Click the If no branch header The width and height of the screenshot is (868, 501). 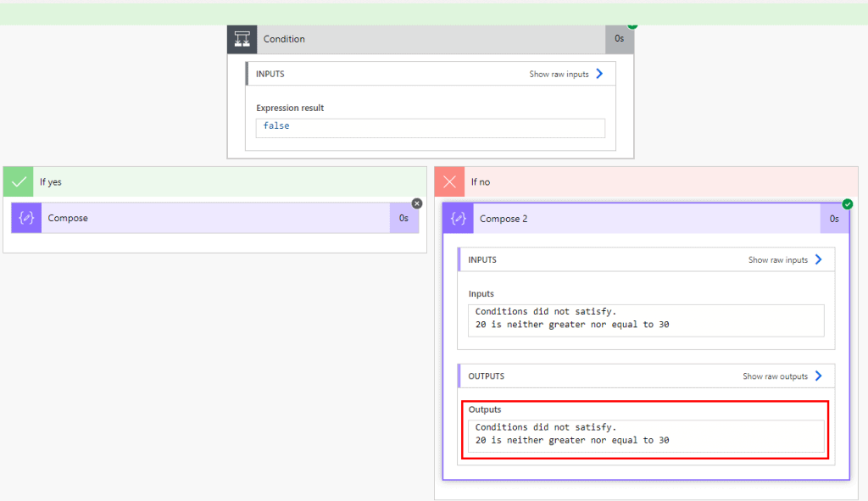pos(646,181)
